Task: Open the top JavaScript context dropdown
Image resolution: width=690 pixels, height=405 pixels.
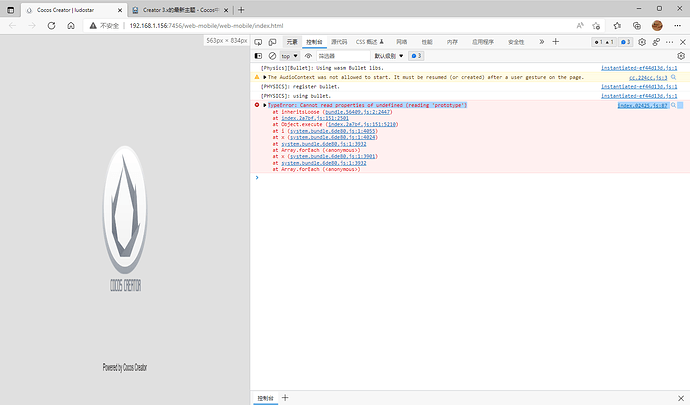Action: click(290, 56)
